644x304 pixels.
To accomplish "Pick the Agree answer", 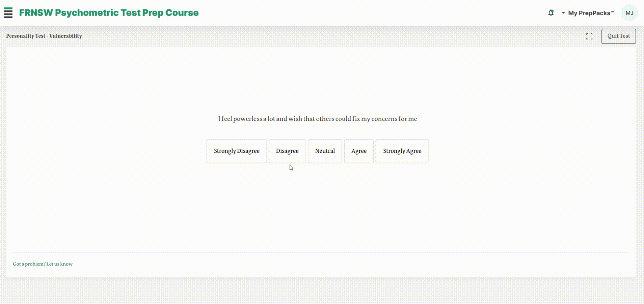I will click(359, 151).
